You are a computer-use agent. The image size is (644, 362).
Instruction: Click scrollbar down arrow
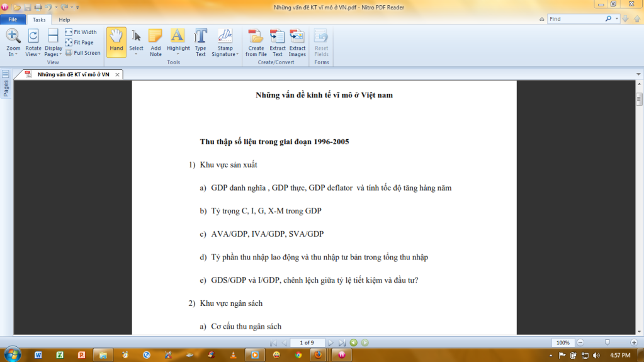click(639, 332)
